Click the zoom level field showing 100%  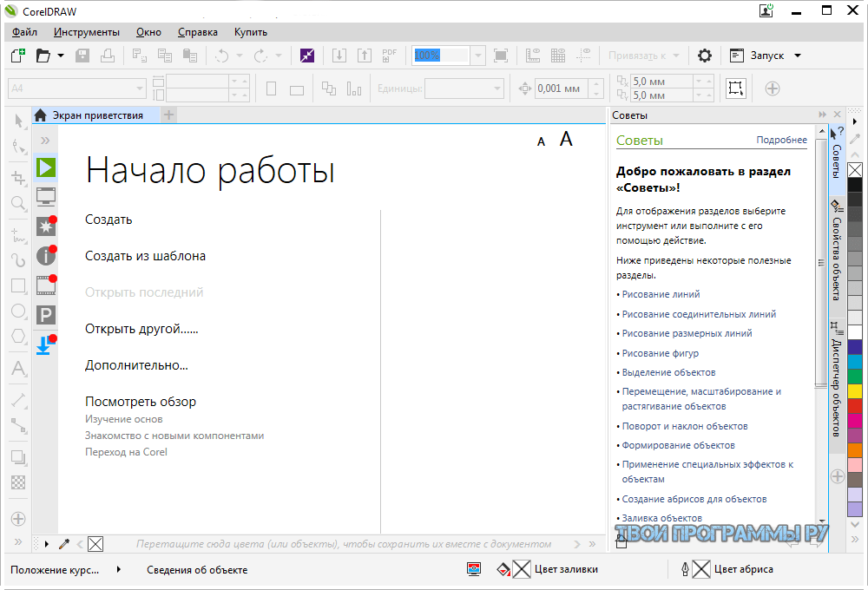pos(441,56)
